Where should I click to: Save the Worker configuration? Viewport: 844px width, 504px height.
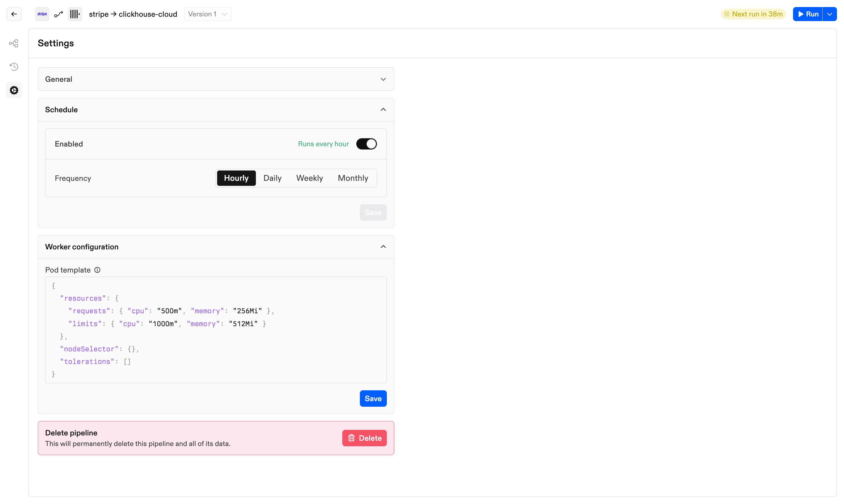click(373, 399)
